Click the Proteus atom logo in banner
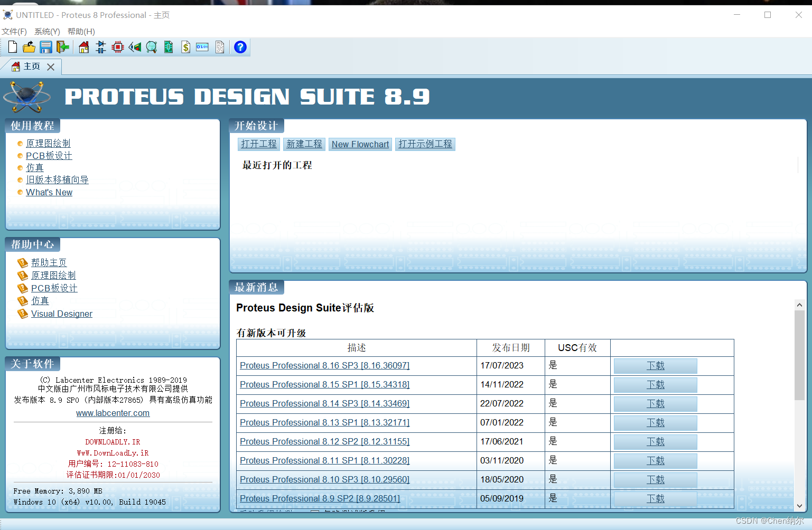 [x=27, y=97]
